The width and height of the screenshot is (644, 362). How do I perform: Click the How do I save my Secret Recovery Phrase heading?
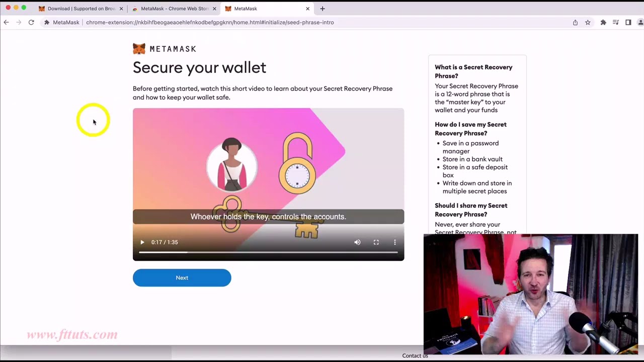[470, 129]
